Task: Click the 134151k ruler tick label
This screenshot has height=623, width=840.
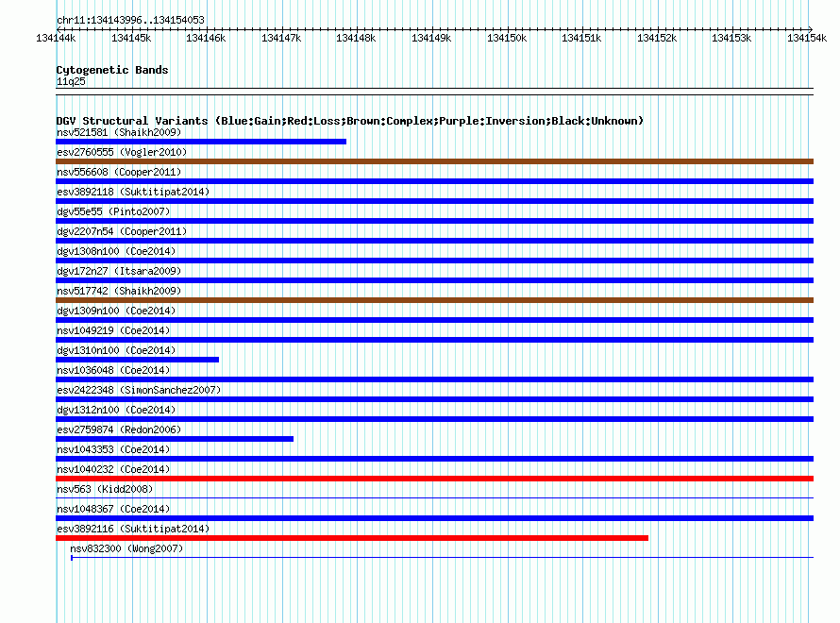Action: tap(581, 38)
